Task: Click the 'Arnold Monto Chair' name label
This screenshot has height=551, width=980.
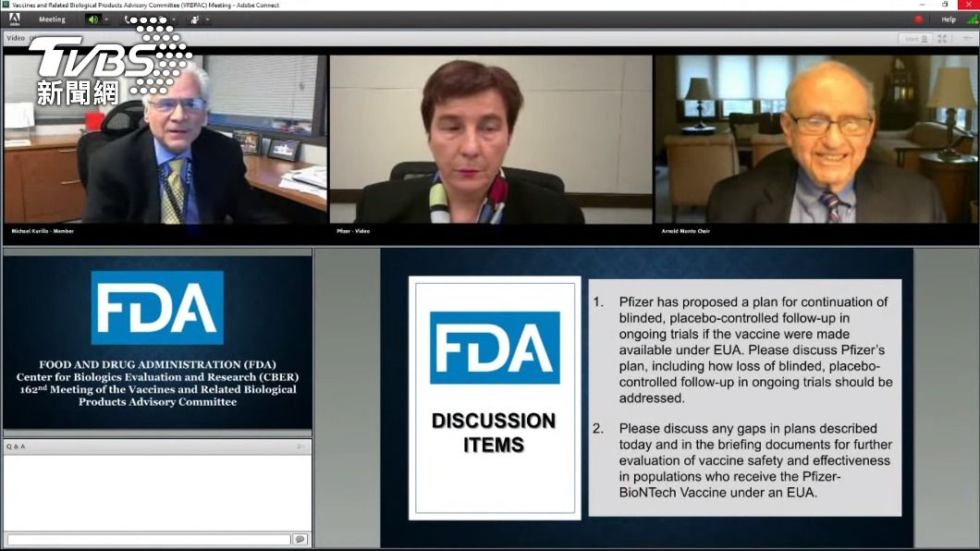Action: click(686, 231)
